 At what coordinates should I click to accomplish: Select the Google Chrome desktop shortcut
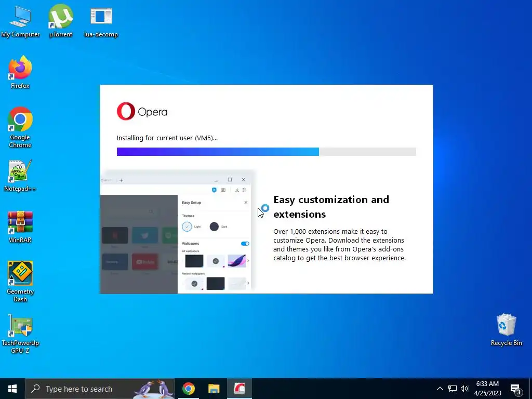click(x=20, y=128)
